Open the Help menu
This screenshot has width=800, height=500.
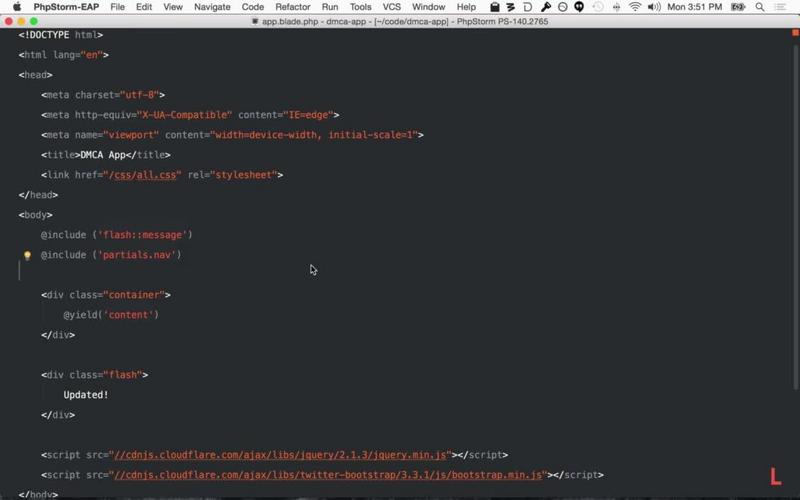coord(466,7)
